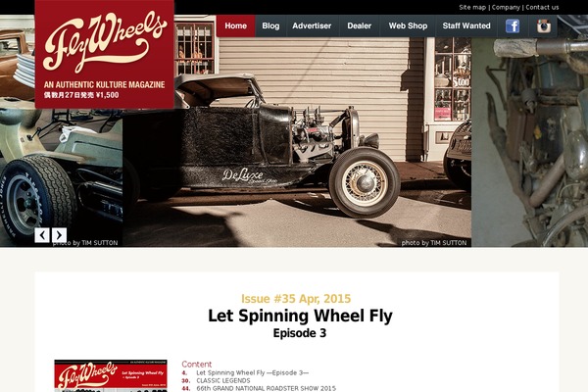Select Advertiser in navigation bar

(312, 25)
